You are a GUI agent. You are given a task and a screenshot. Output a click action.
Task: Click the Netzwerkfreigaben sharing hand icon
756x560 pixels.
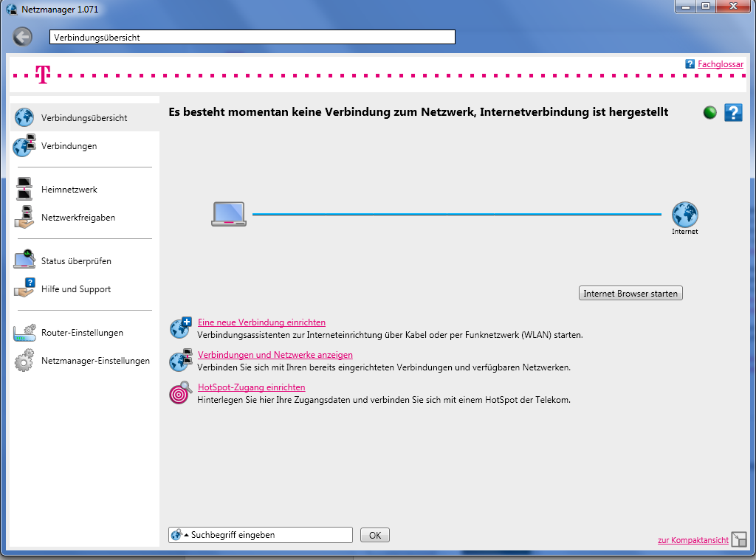pyautogui.click(x=24, y=217)
